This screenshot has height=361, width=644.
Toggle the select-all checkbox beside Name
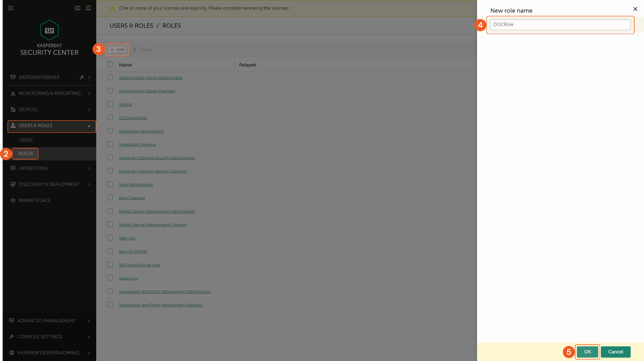pos(110,65)
